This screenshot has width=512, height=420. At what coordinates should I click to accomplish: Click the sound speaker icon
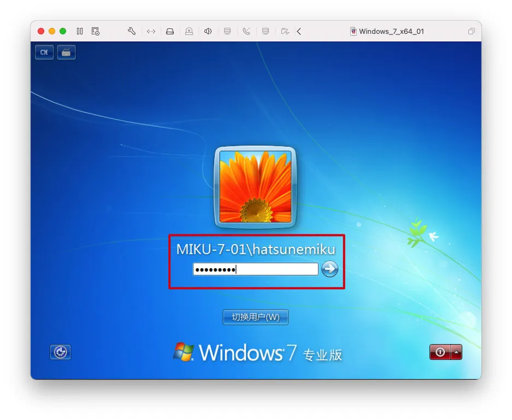point(208,31)
